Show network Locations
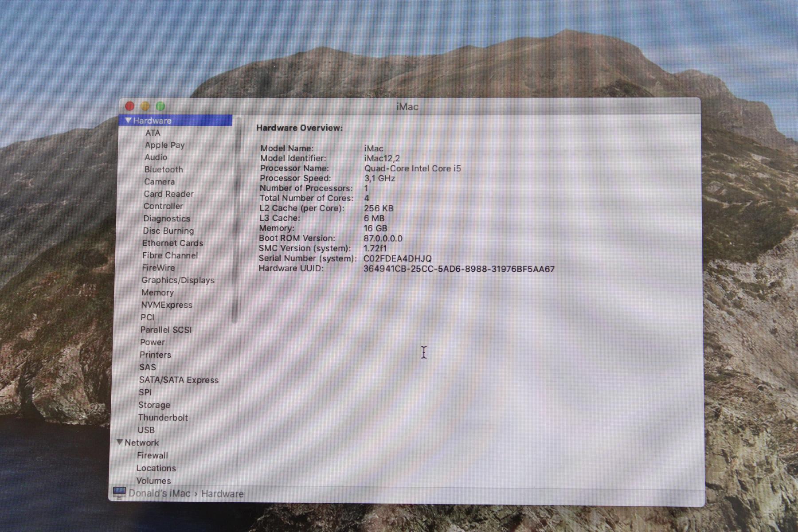 pos(156,468)
